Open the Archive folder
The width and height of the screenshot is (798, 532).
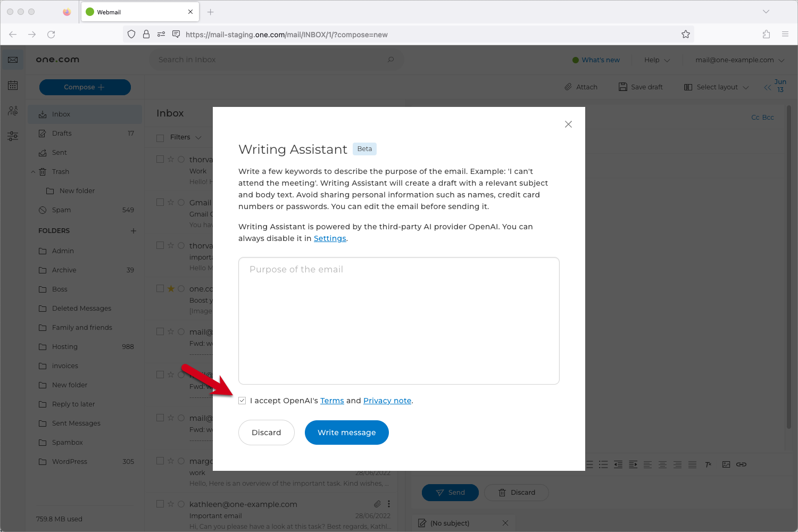tap(85, 270)
